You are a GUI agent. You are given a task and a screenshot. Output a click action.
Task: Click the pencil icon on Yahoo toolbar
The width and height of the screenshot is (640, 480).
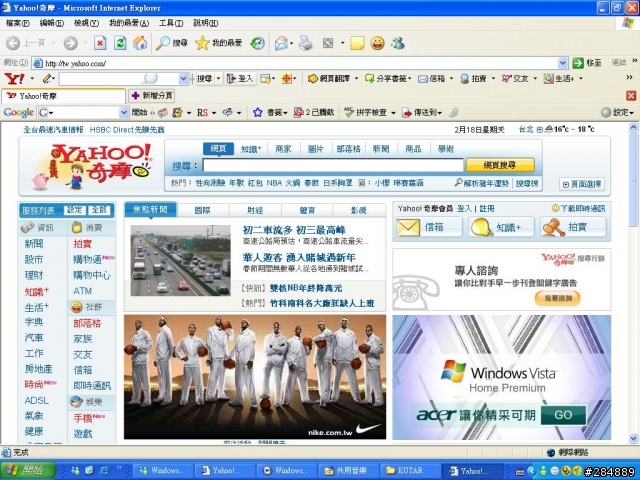(x=47, y=78)
